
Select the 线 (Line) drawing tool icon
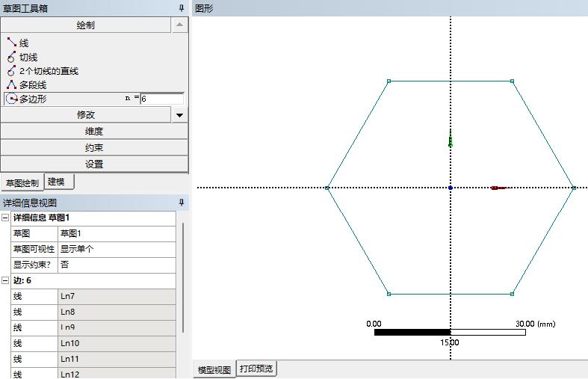click(11, 43)
